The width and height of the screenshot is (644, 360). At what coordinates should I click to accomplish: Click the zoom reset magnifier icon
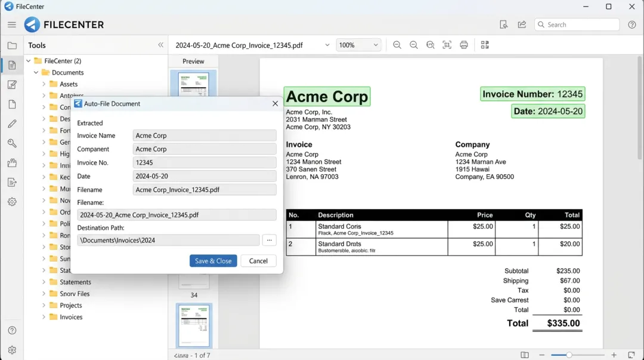click(x=430, y=45)
